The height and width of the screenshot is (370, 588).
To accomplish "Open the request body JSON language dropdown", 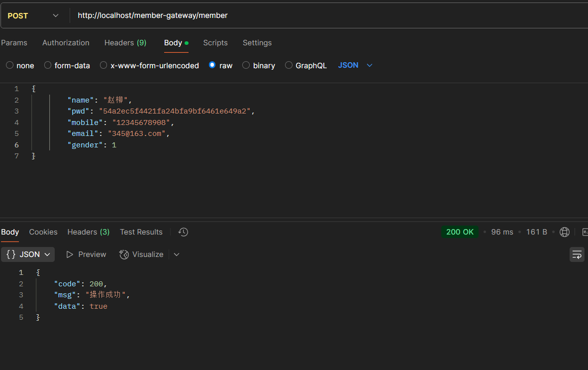I will 355,65.
